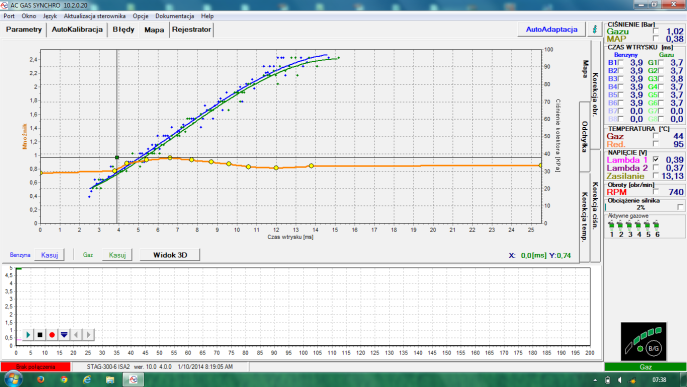
Task: Show hidden tray icons arrow
Action: pos(595,380)
